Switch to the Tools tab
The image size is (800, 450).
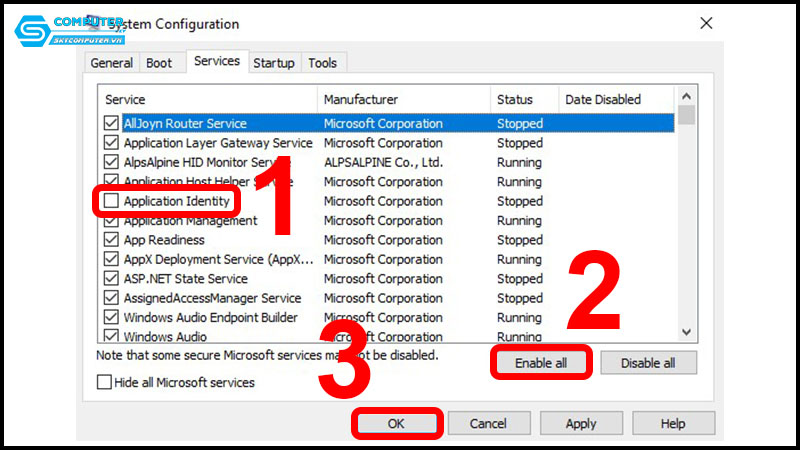(322, 63)
